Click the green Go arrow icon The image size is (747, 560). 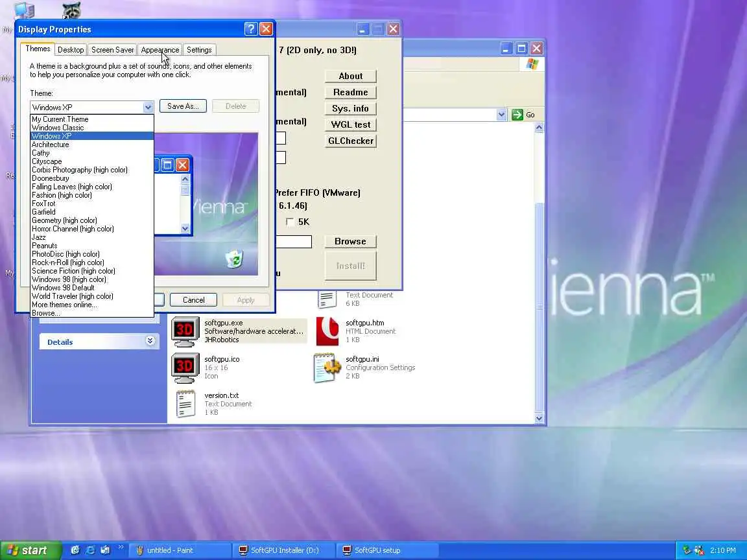517,115
